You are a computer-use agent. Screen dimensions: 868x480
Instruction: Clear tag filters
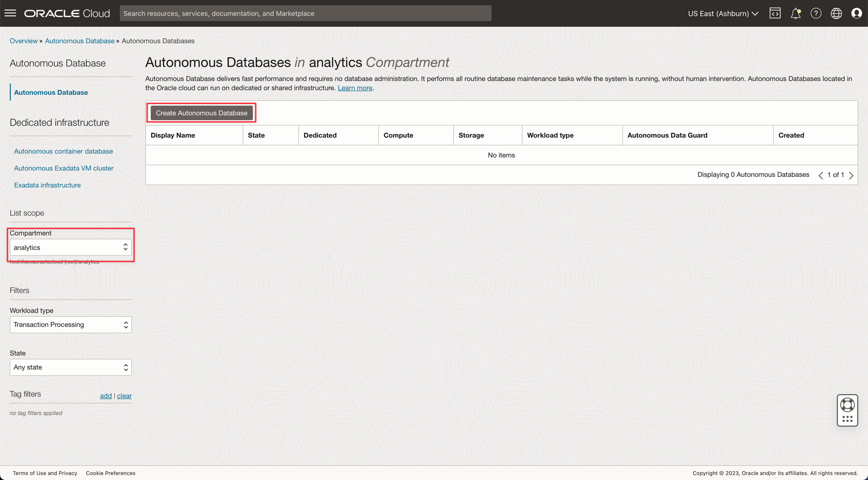[124, 396]
